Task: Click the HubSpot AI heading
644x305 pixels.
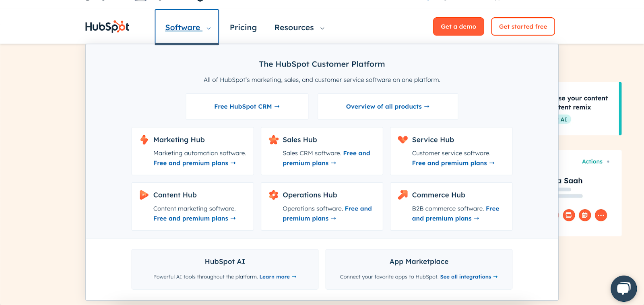Action: click(225, 262)
